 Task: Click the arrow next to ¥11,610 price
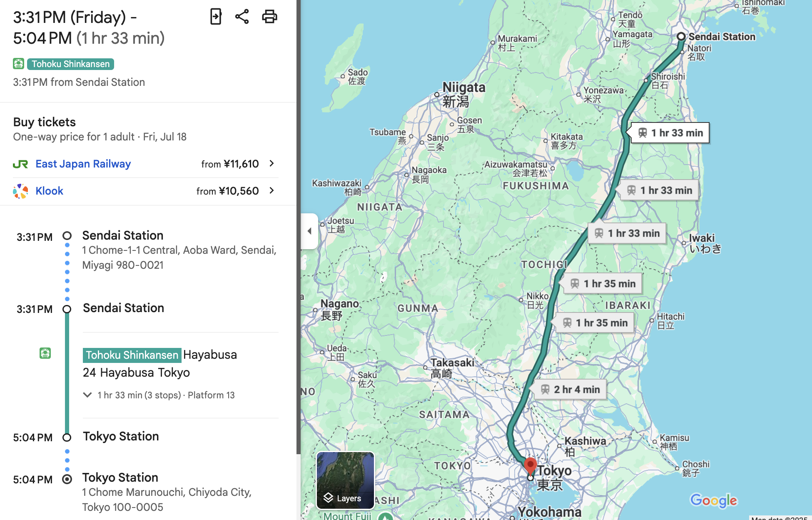click(272, 163)
